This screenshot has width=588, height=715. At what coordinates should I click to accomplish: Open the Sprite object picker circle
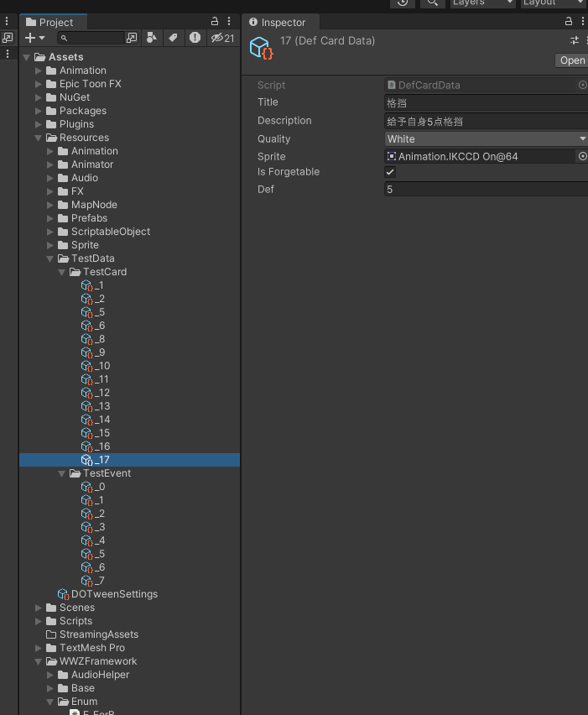[x=582, y=156]
